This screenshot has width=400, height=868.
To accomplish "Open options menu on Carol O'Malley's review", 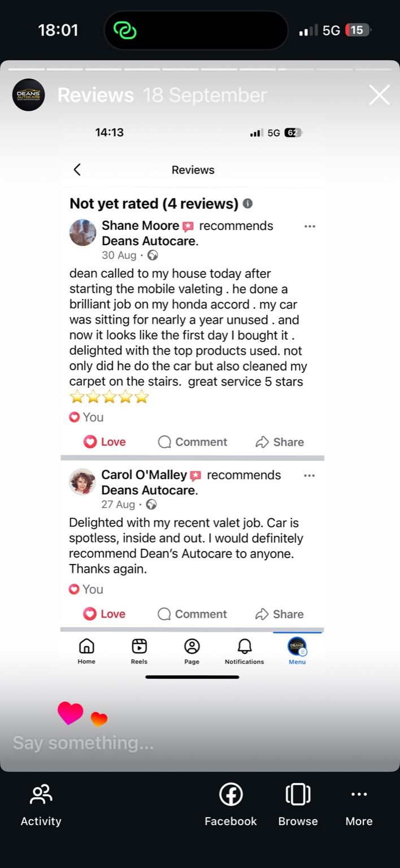I will (309, 475).
